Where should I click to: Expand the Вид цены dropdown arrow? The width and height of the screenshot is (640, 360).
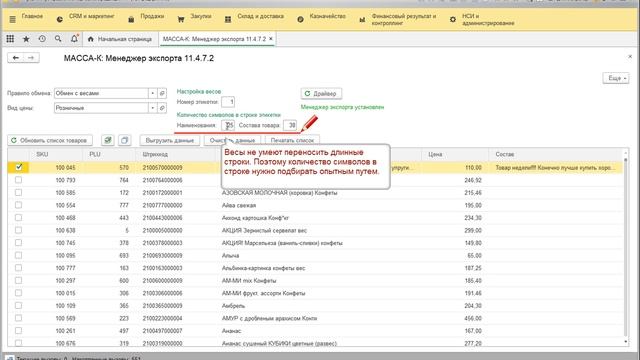(152, 108)
